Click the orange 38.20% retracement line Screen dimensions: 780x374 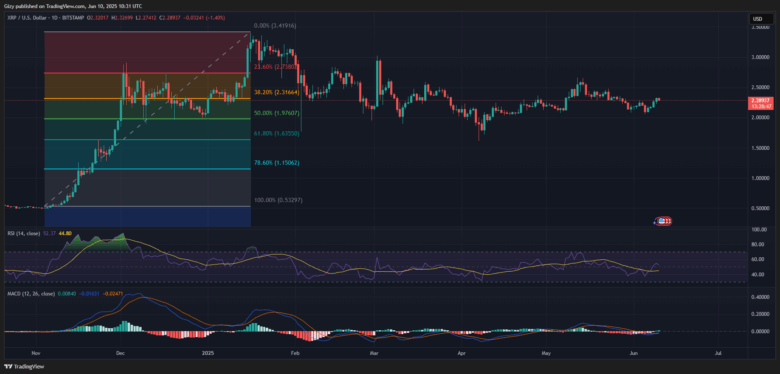[x=148, y=98]
